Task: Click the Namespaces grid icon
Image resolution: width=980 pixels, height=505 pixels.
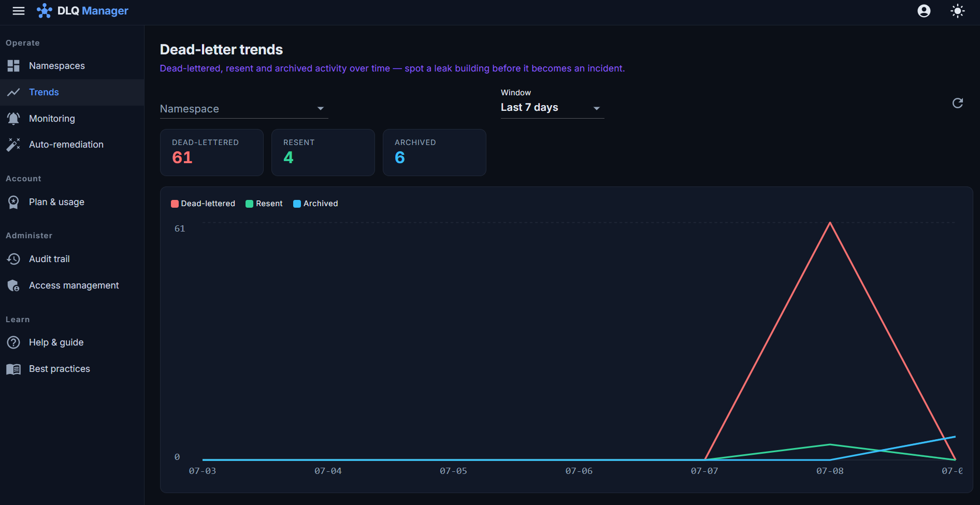Action: 13,66
